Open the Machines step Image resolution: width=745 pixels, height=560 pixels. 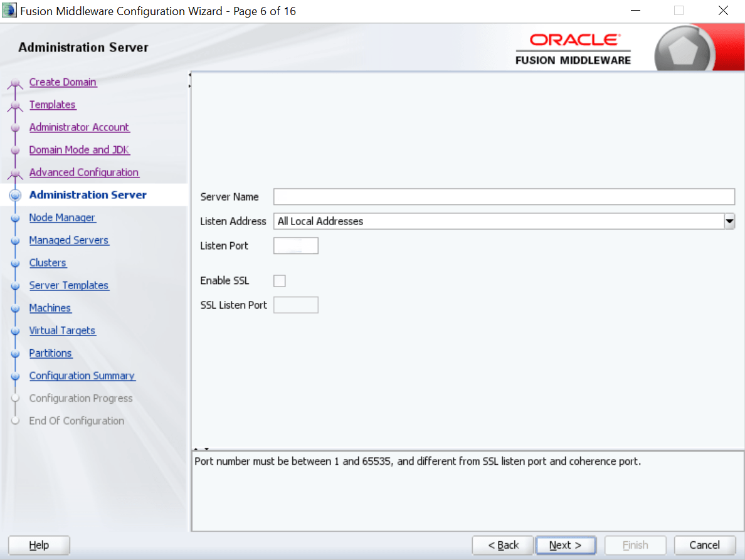click(50, 308)
